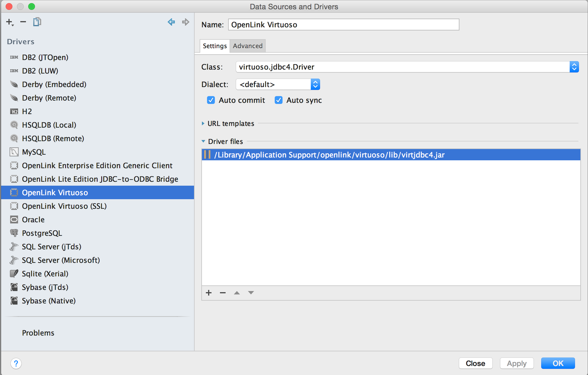
Task: Click the H2 driver icon
Action: (x=14, y=111)
